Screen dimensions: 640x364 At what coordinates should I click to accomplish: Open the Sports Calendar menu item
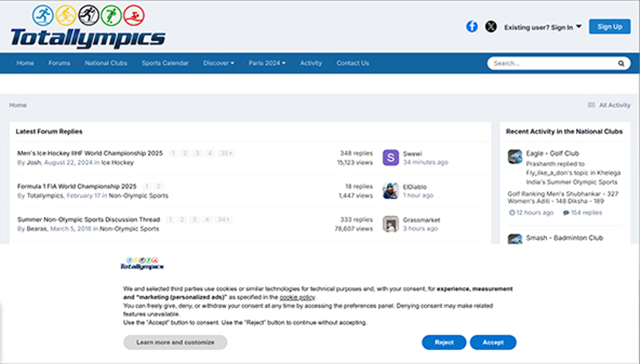[165, 63]
